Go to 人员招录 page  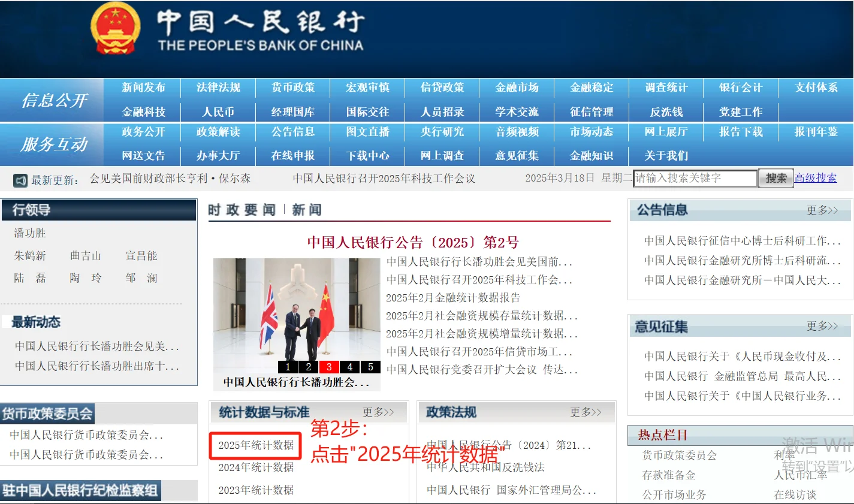(x=442, y=112)
